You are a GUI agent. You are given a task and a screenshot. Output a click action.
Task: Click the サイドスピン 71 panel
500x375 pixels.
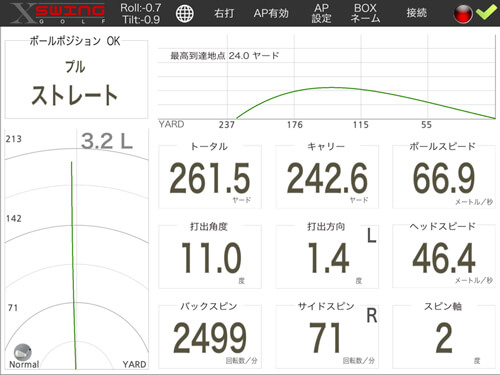tap(327, 336)
